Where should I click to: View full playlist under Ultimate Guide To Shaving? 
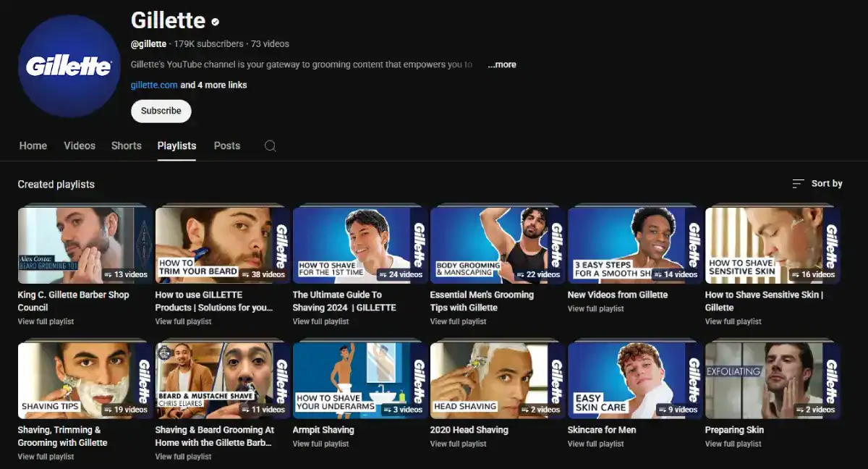click(321, 321)
